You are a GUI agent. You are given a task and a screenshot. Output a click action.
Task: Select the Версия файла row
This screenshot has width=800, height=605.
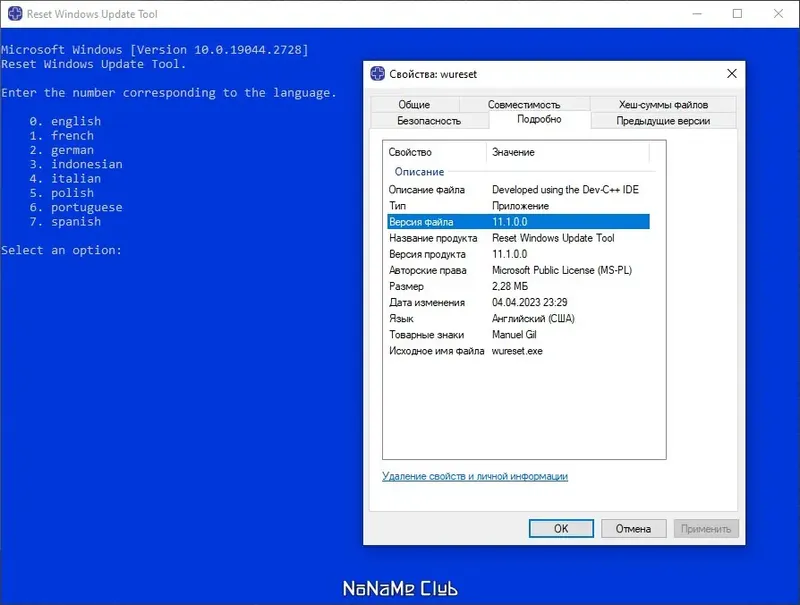pos(518,222)
